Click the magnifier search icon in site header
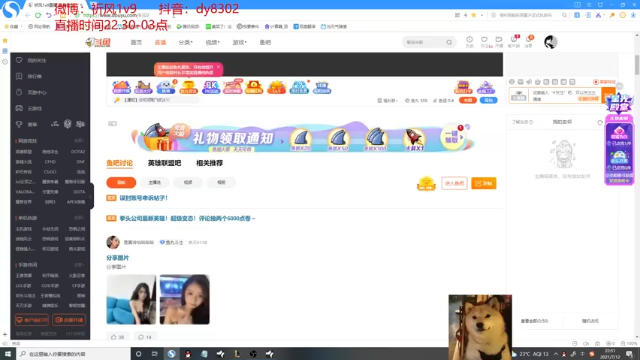640x360 pixels. click(449, 42)
